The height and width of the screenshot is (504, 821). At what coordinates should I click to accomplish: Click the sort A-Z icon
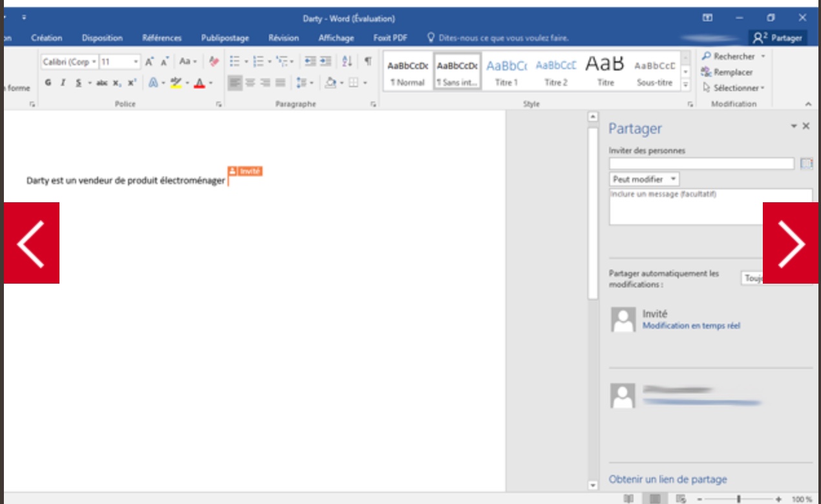tap(347, 61)
